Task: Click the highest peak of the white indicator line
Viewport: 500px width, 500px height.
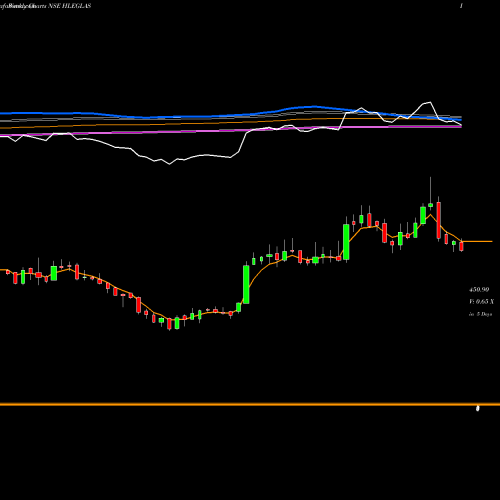Action: click(430, 102)
